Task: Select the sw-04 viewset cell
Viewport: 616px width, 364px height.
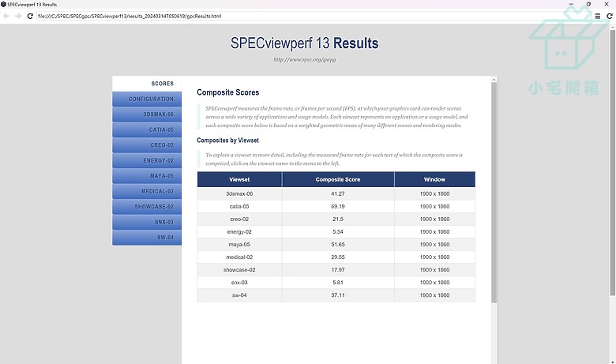Action: (x=239, y=295)
